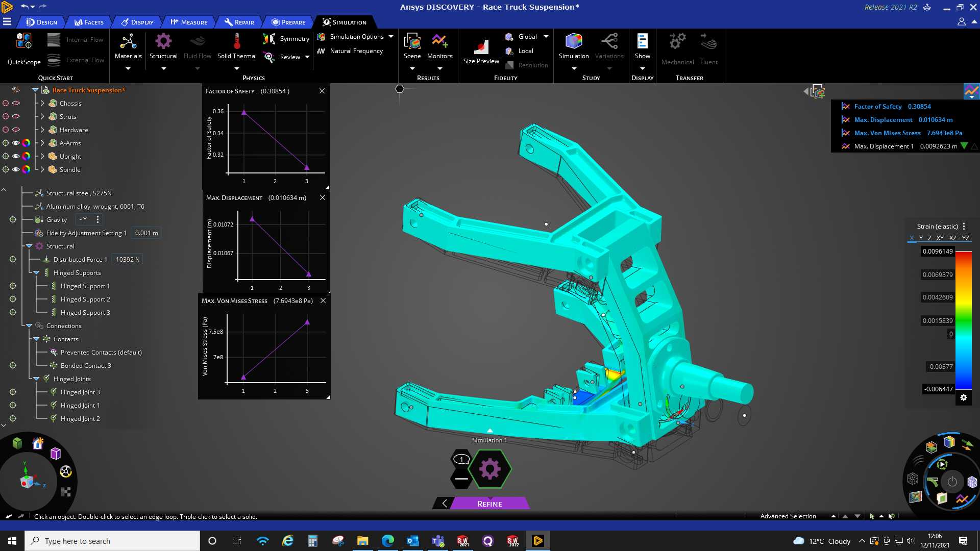This screenshot has width=980, height=551.
Task: Open Ansys Discovery in the taskbar
Action: pos(537,541)
